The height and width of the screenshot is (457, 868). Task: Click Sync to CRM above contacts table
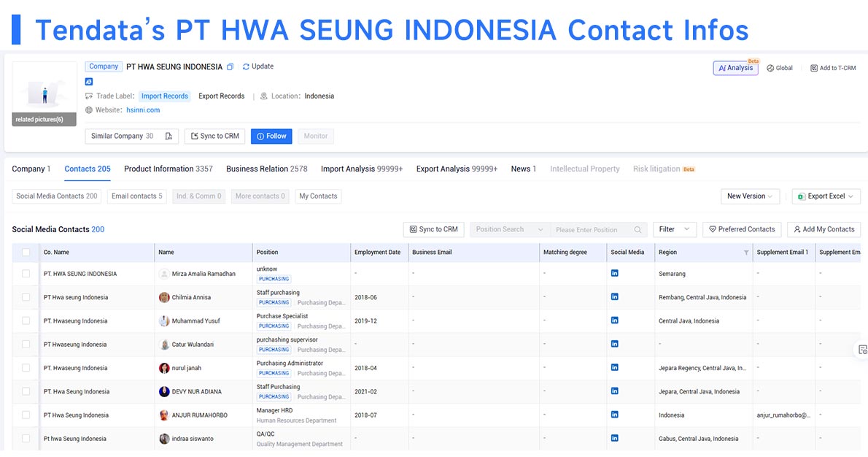pos(433,229)
